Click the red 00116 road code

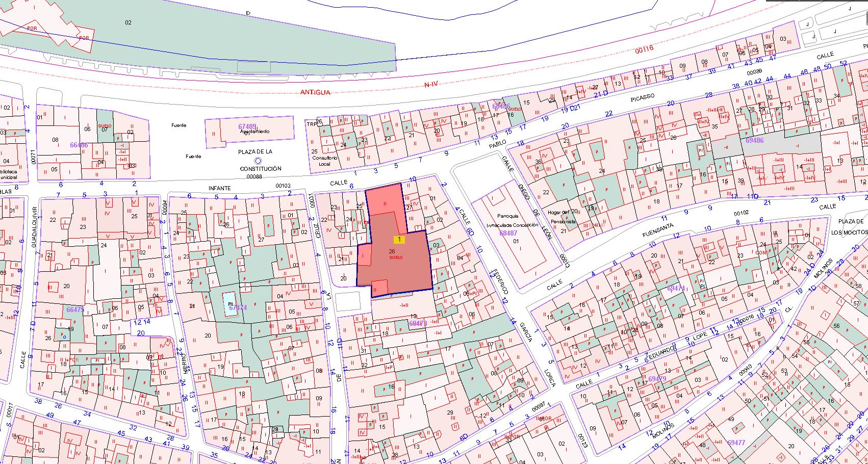pyautogui.click(x=644, y=49)
